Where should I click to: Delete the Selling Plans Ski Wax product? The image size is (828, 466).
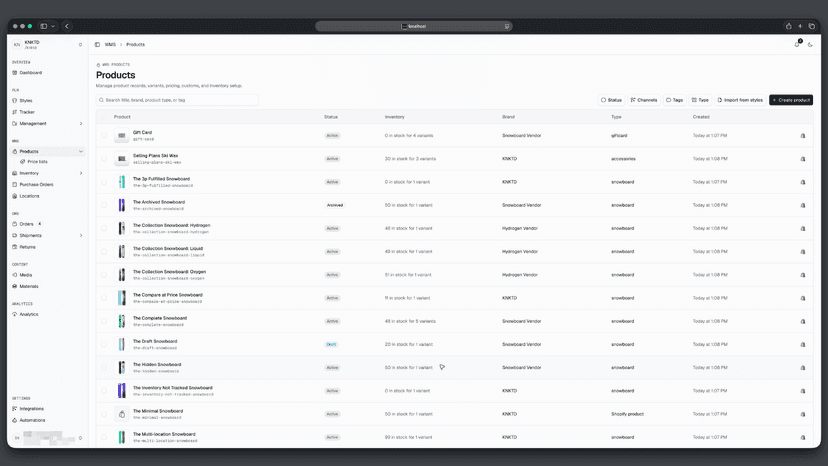click(x=803, y=159)
